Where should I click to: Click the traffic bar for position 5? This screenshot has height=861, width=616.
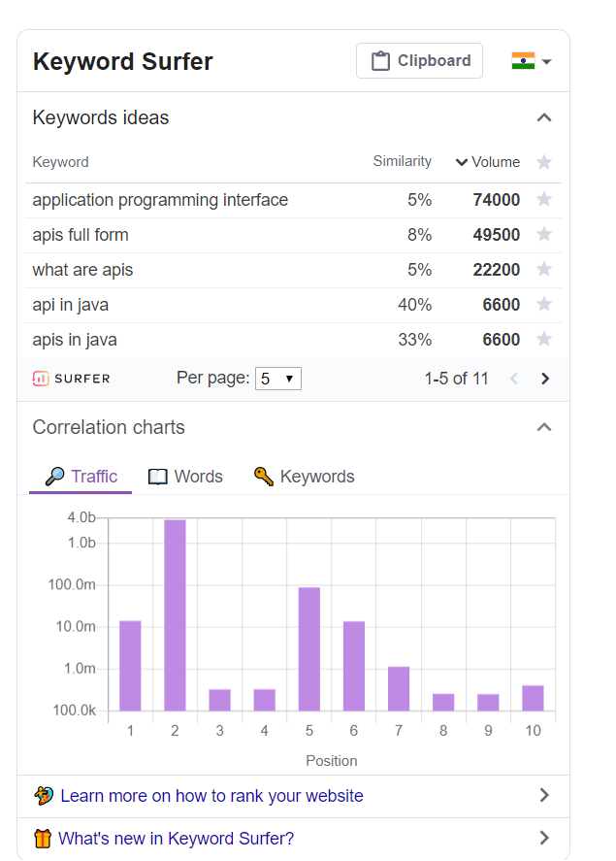tap(309, 649)
